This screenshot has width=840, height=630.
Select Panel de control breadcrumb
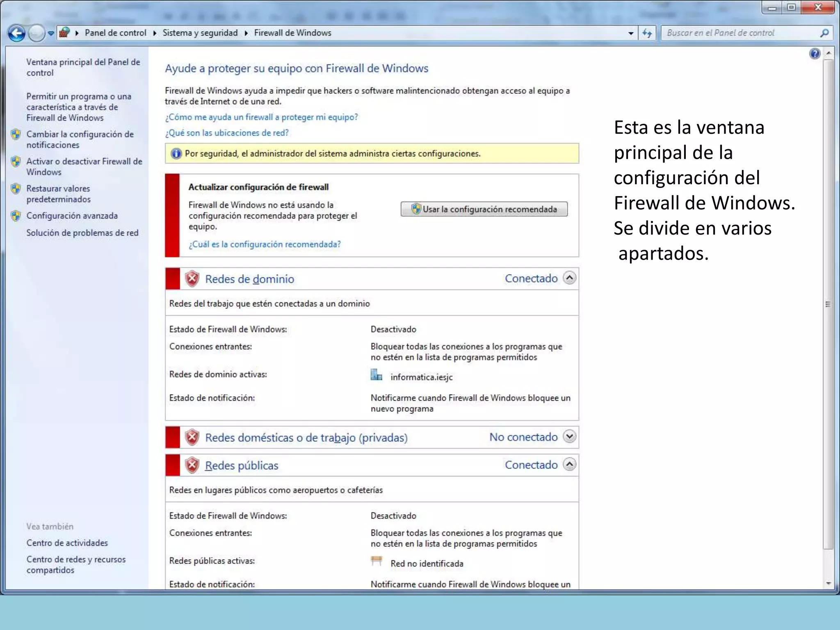115,33
